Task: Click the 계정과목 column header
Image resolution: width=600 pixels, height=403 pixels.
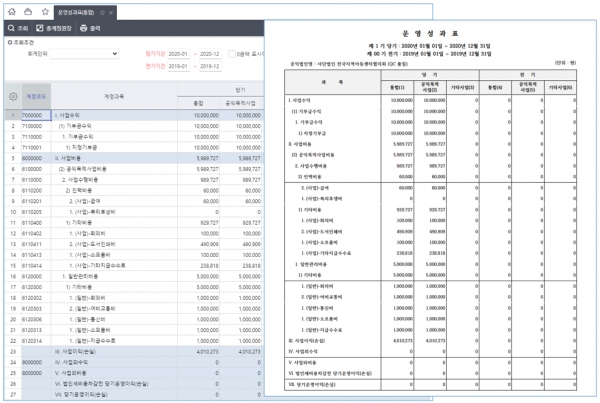Action: coord(114,96)
